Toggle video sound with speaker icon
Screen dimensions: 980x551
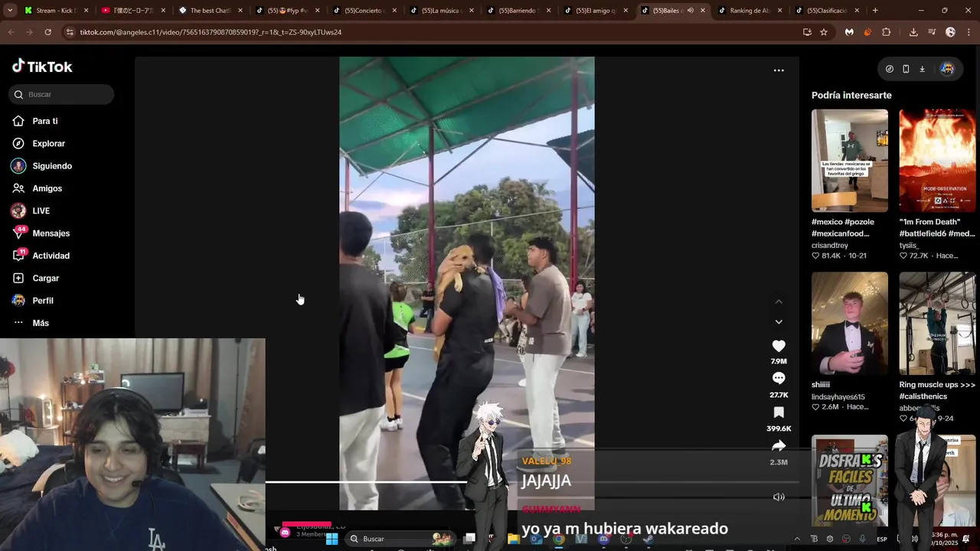point(779,497)
